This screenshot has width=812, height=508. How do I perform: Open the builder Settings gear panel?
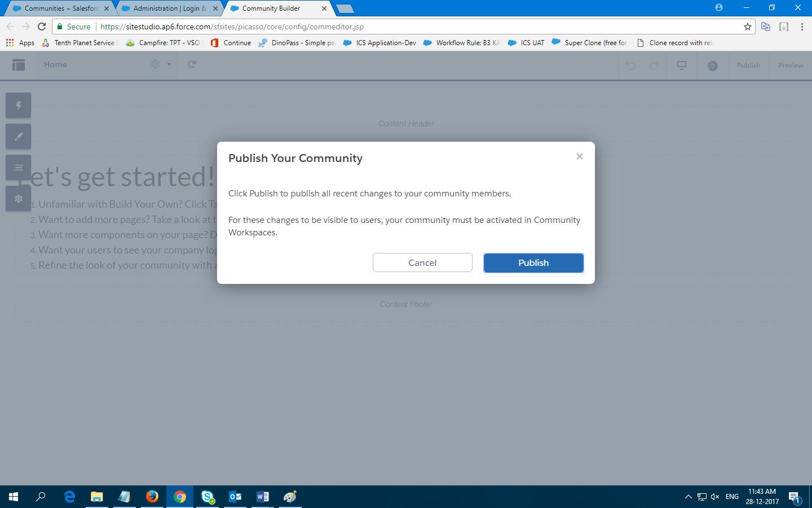[18, 199]
